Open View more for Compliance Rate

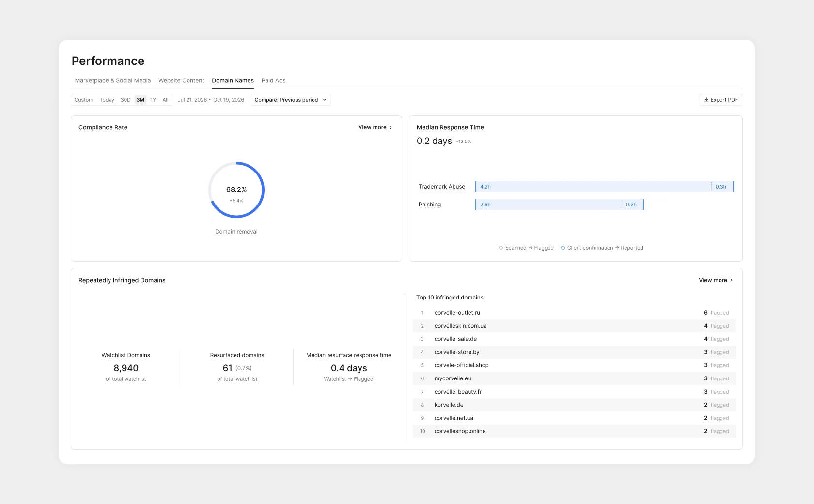click(375, 127)
